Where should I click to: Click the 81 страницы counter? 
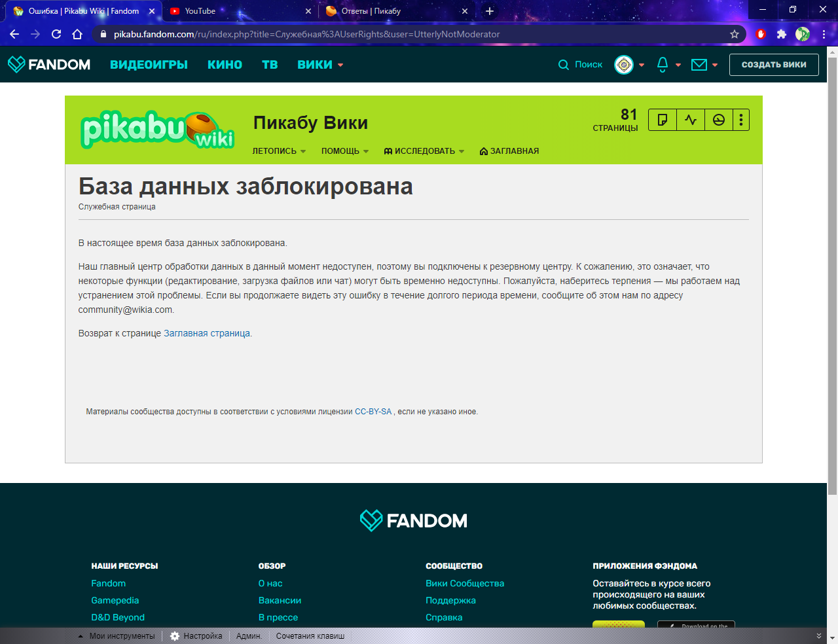pos(615,120)
